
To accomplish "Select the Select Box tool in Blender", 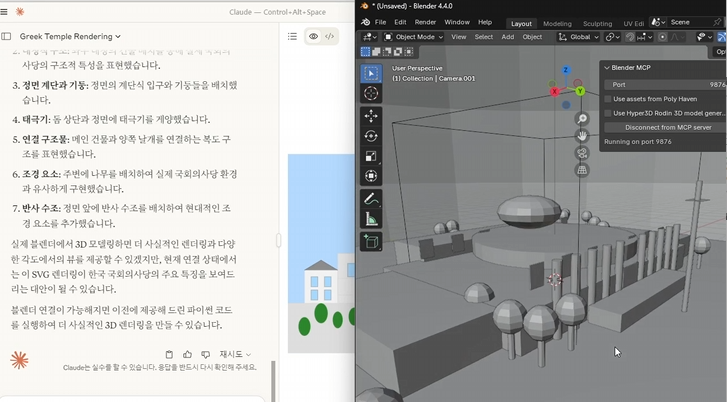I will (371, 74).
